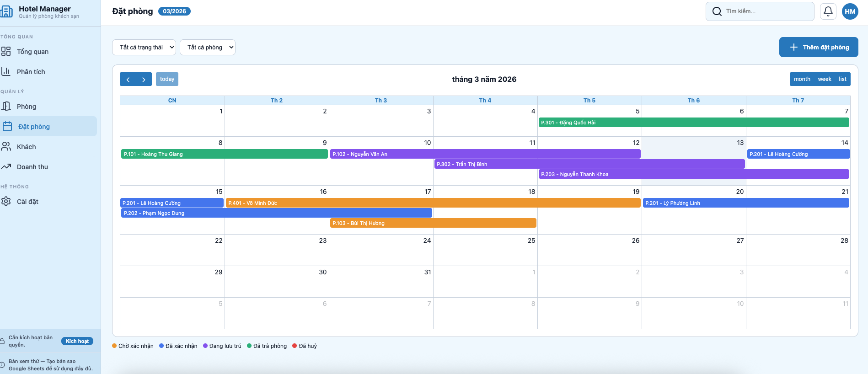Screen dimensions: 868x374
Task: Click the today button
Action: click(x=167, y=79)
